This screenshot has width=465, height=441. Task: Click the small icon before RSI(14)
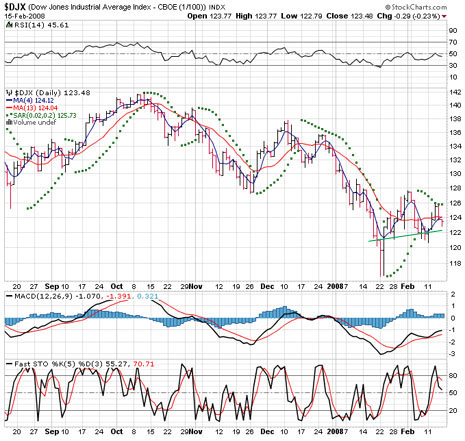[9, 25]
